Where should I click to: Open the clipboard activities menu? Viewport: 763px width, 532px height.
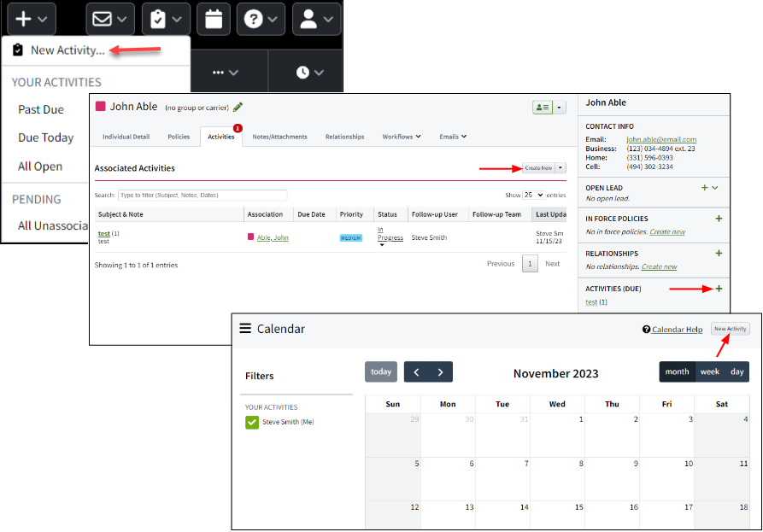(x=166, y=19)
